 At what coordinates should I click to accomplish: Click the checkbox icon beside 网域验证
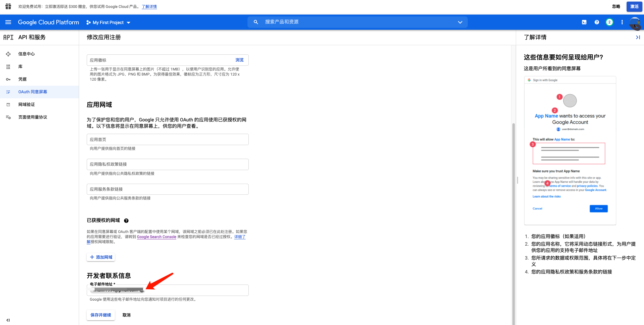pyautogui.click(x=8, y=105)
